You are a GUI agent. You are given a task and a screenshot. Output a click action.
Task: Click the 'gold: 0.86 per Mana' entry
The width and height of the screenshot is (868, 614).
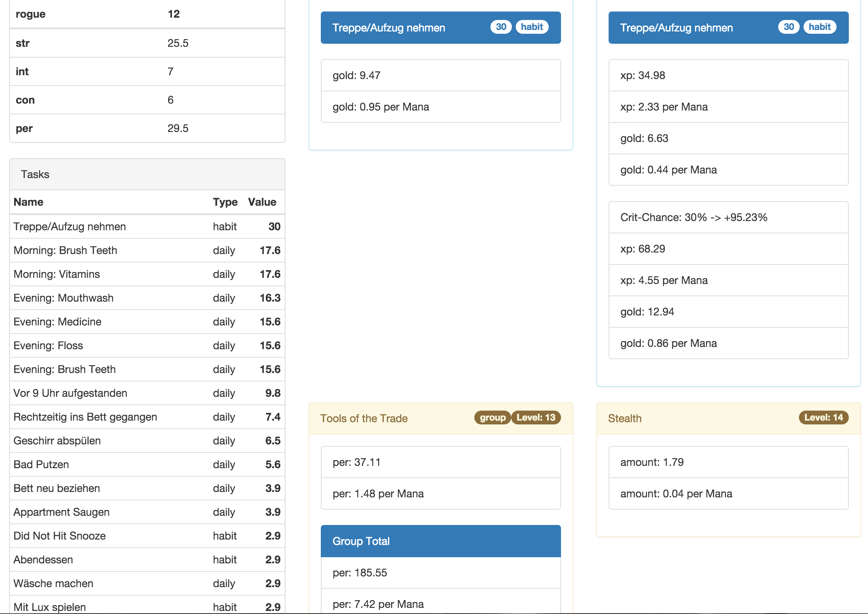pyautogui.click(x=728, y=343)
